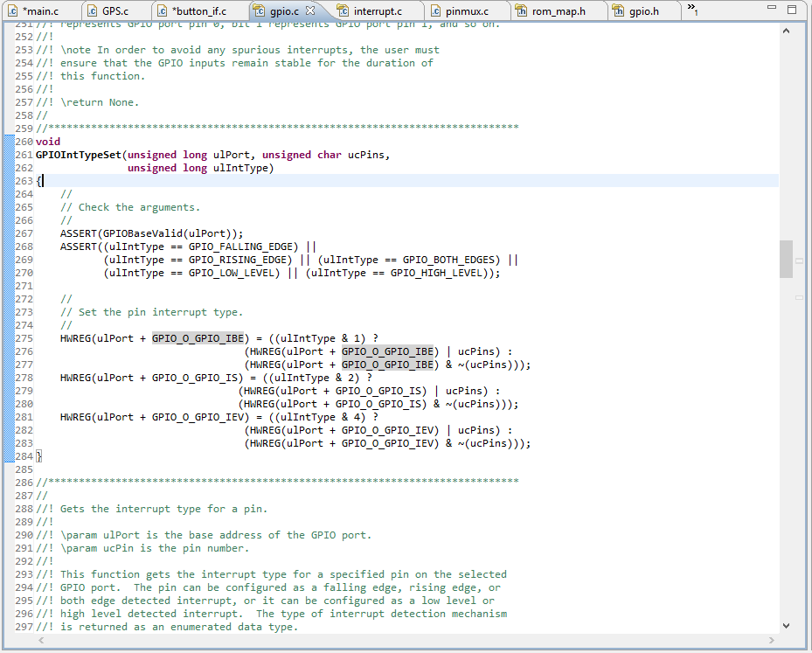The width and height of the screenshot is (812, 653).
Task: Click GPIO_O_GPIO_IBE on line 277
Action: pyautogui.click(x=387, y=365)
